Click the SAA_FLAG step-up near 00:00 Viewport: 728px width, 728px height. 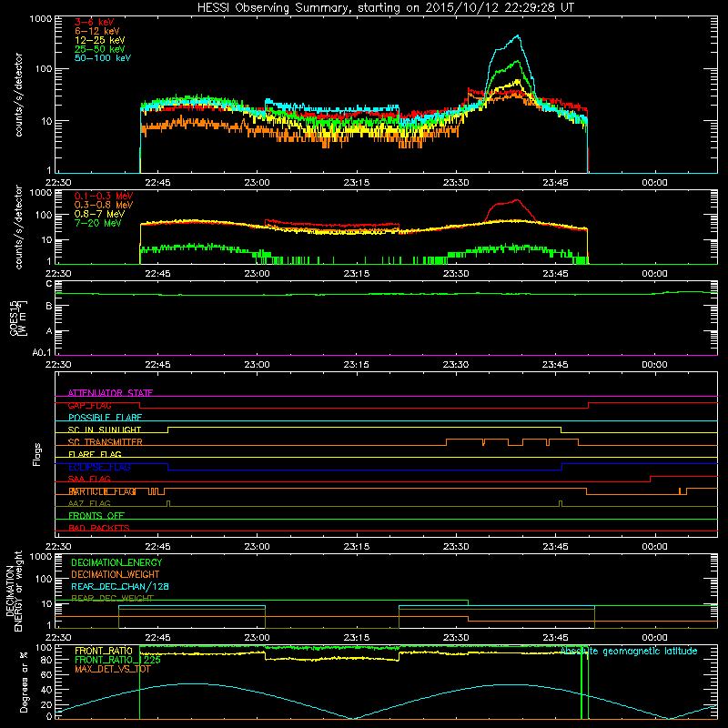pos(650,480)
